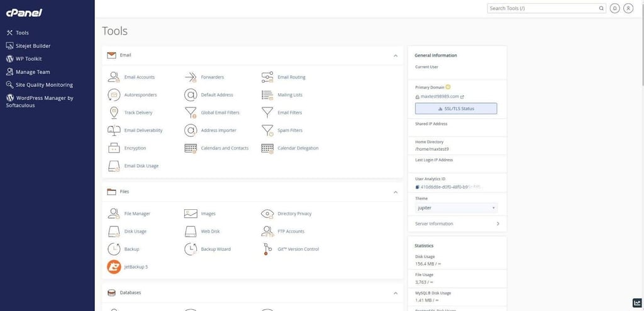Screen dimensions: 644x311
Task: Open the user account icon
Action: (628, 8)
